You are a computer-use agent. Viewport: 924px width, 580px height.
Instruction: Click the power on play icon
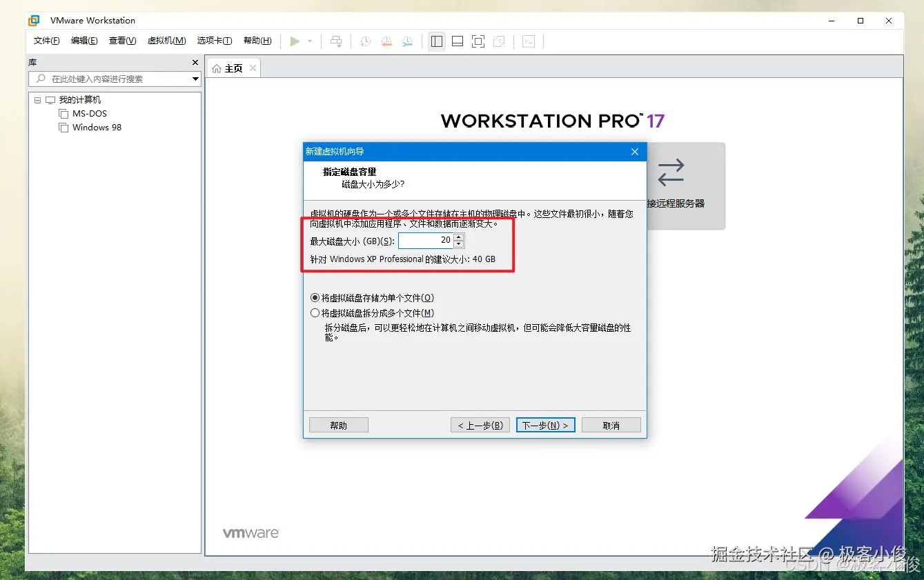(295, 41)
